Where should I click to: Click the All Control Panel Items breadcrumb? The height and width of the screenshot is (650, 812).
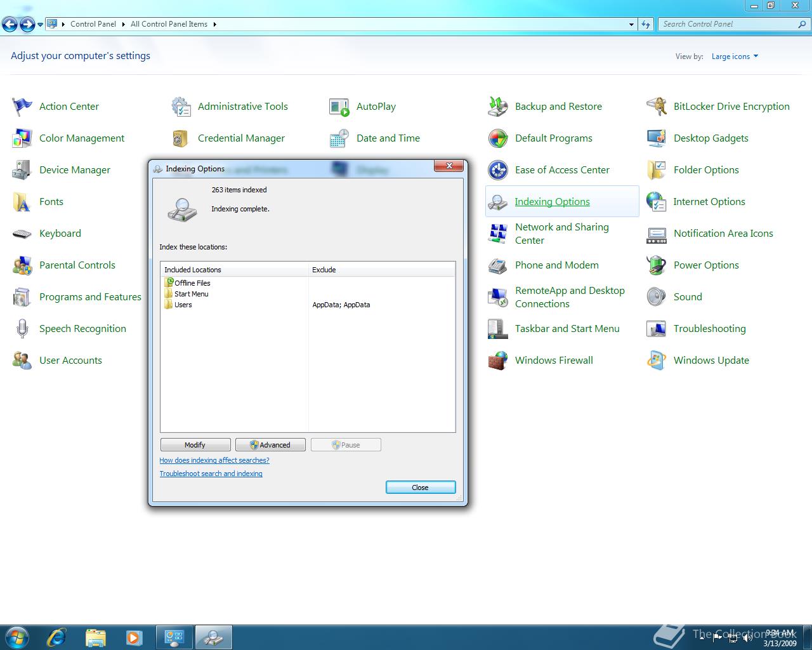point(169,24)
